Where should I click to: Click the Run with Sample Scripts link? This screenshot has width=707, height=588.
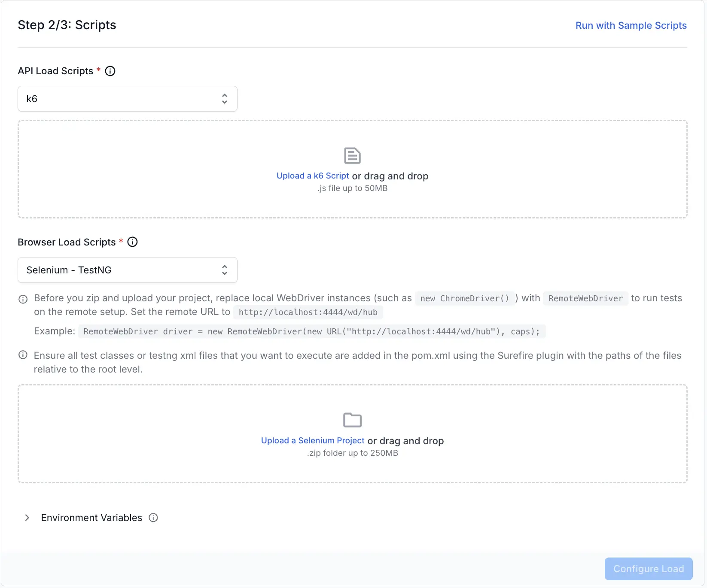click(x=631, y=25)
